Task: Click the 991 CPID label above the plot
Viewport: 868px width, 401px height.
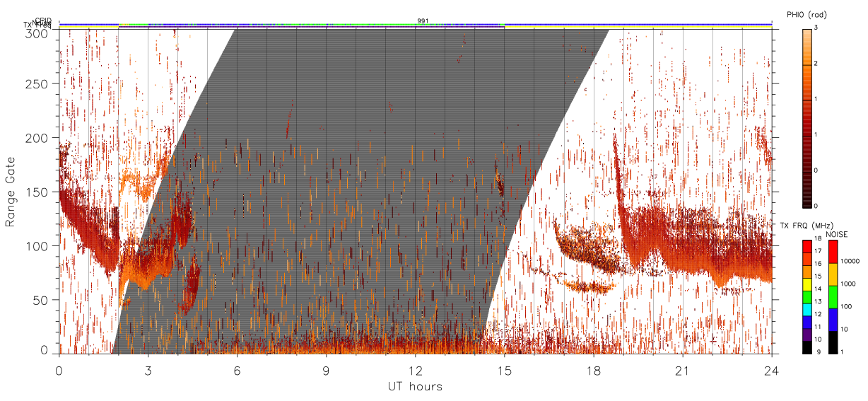Action: click(x=423, y=21)
